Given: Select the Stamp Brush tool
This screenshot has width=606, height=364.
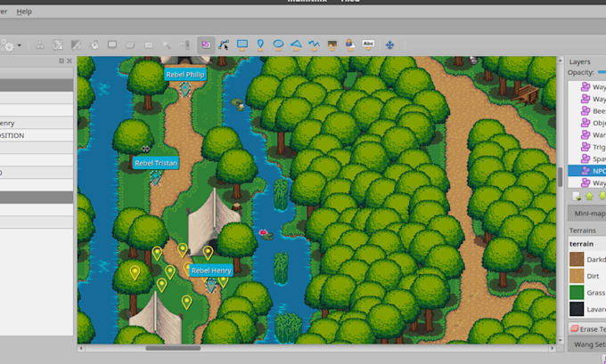Looking at the screenshot, I should (x=39, y=45).
